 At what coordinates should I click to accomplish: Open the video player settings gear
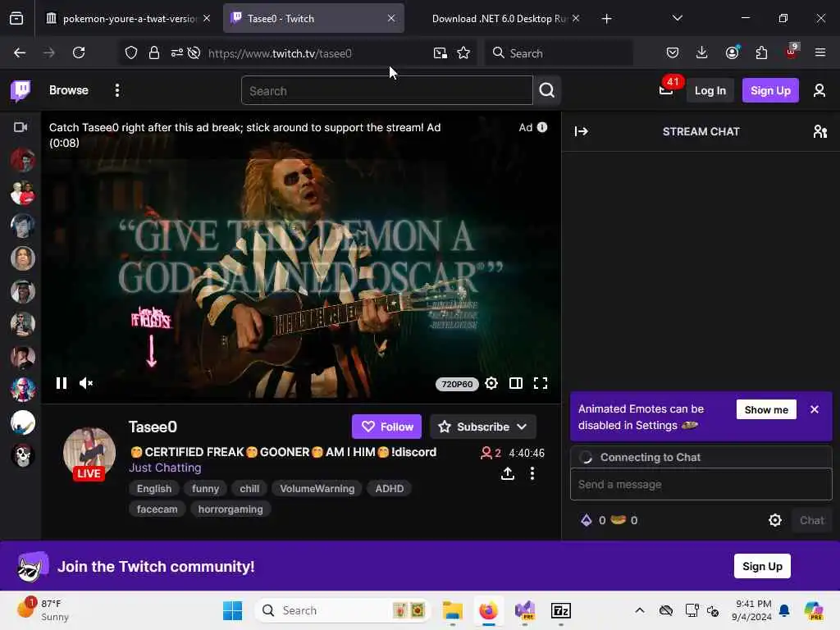click(491, 383)
